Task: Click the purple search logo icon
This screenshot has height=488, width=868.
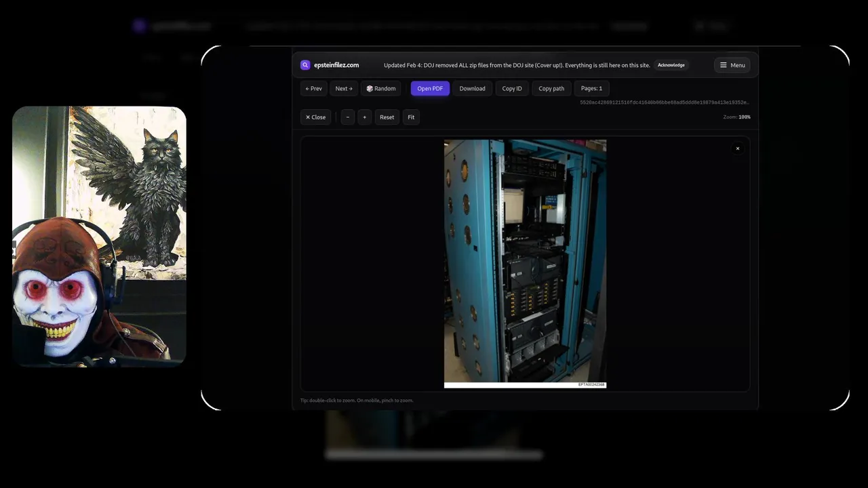Action: point(305,65)
